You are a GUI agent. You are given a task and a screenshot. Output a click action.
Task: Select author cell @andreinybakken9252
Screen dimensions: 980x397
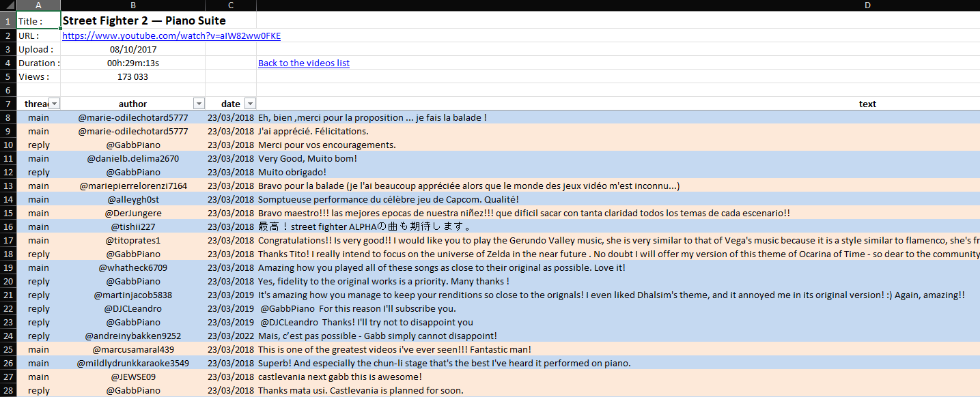[133, 336]
